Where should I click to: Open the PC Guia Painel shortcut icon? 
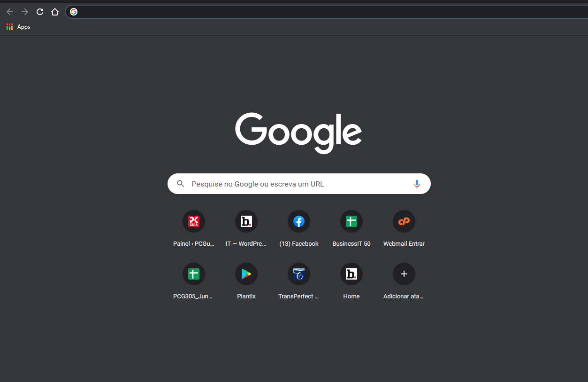(194, 221)
